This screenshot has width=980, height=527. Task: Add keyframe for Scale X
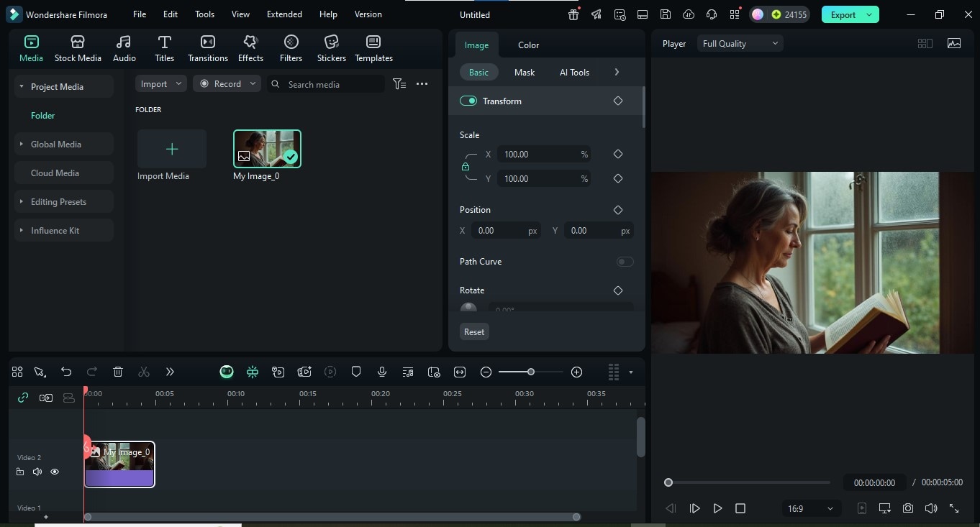(617, 154)
